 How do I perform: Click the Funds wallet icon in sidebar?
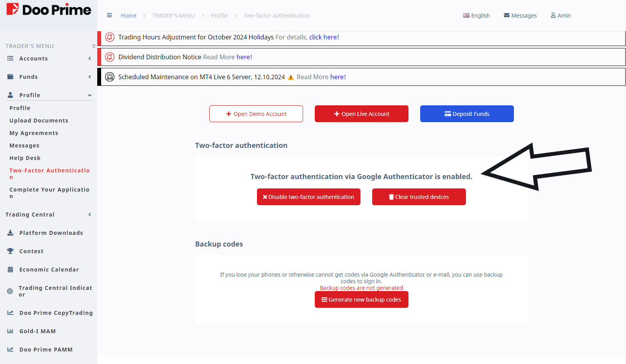10,77
